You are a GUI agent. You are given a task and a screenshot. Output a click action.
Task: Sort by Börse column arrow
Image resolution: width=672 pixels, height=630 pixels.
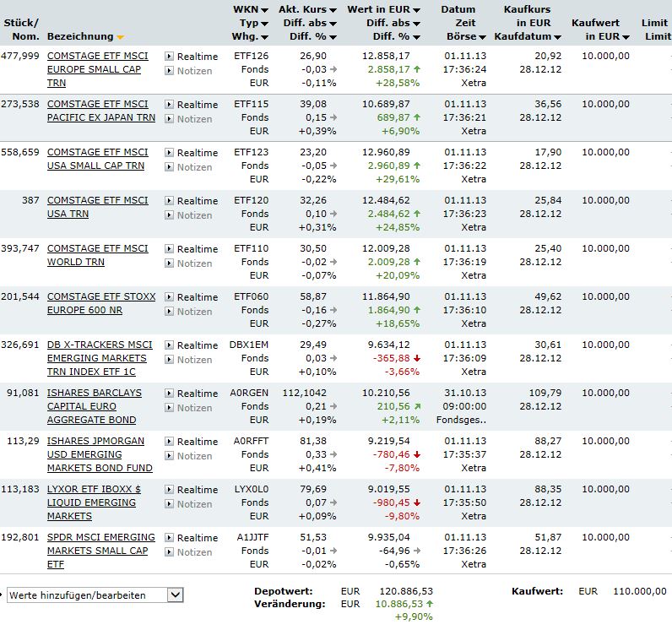pos(482,38)
